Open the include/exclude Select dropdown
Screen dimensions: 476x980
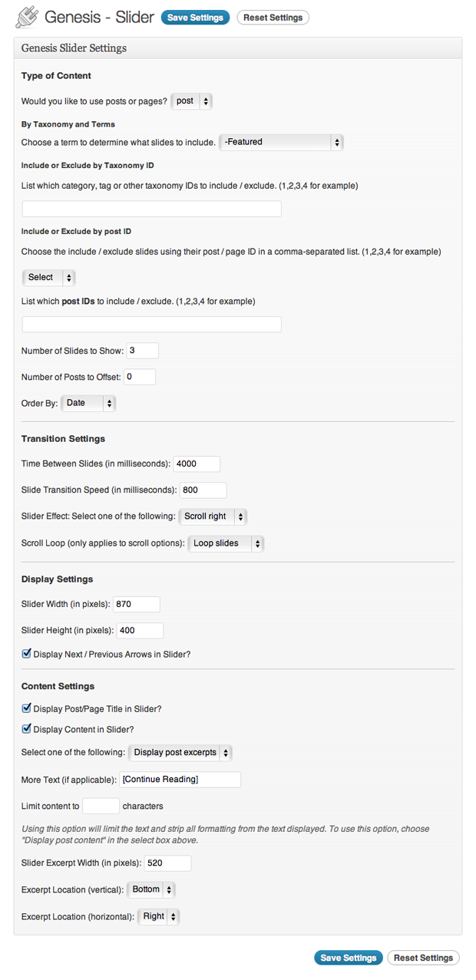[x=48, y=277]
